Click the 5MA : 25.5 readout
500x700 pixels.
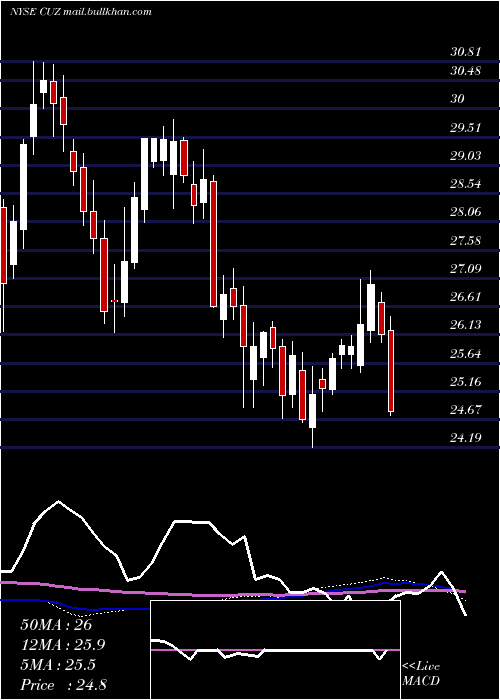tap(58, 665)
